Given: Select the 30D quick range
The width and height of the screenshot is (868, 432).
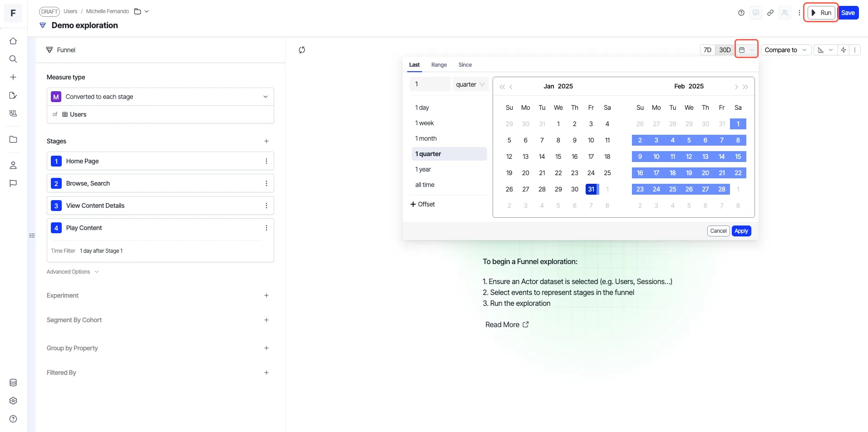Looking at the screenshot, I should pos(725,50).
